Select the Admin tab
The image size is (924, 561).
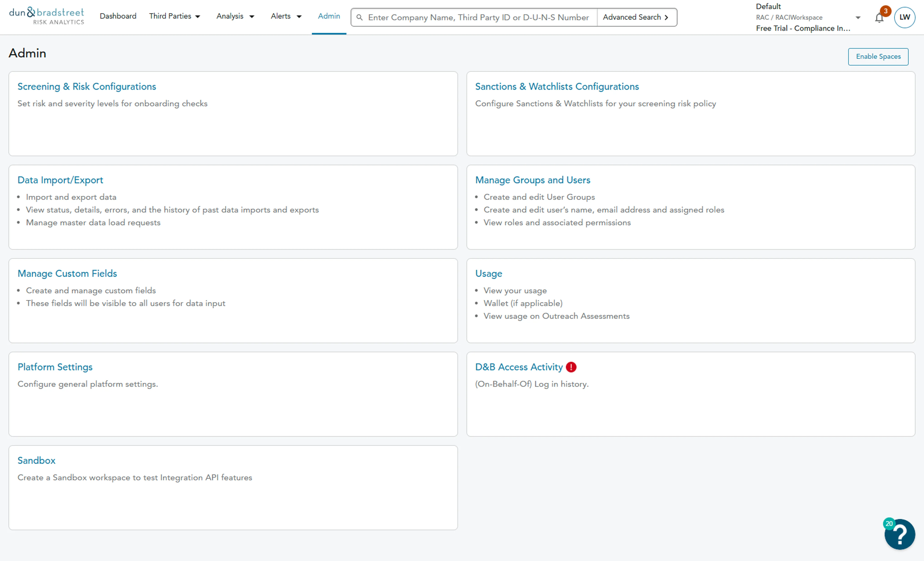tap(329, 16)
